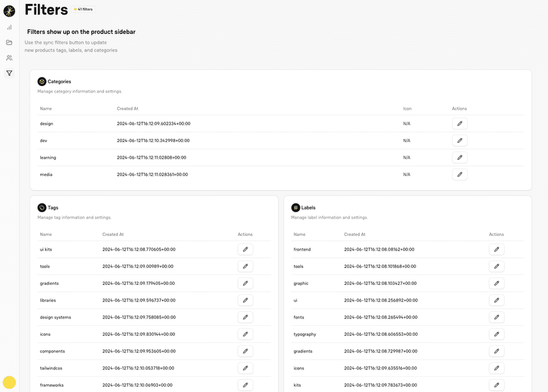Click the Filters page heading

[46, 10]
